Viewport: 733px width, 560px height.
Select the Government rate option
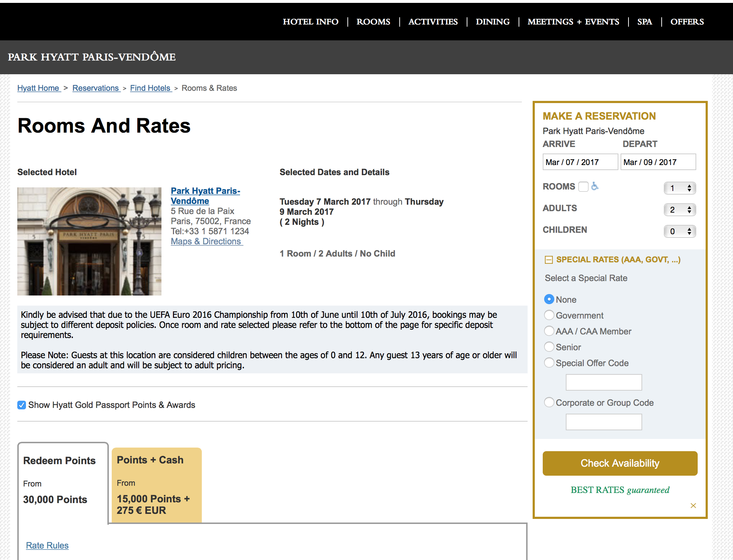pos(549,315)
